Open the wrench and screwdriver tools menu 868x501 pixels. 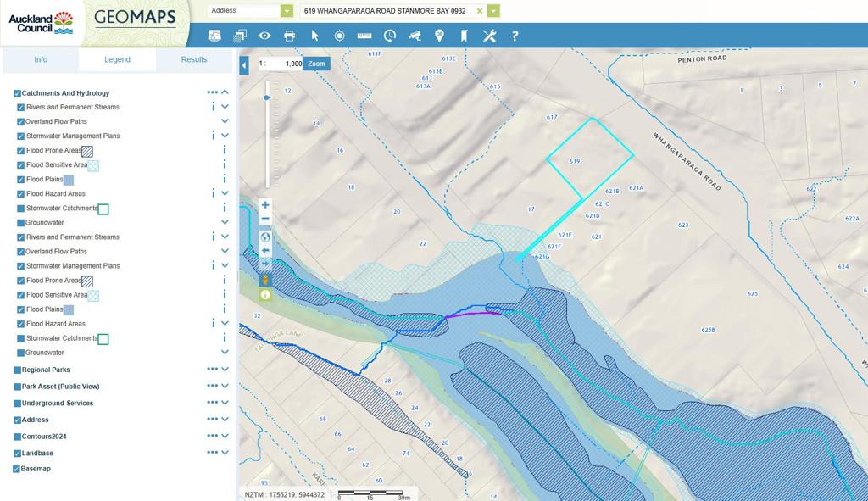[489, 36]
